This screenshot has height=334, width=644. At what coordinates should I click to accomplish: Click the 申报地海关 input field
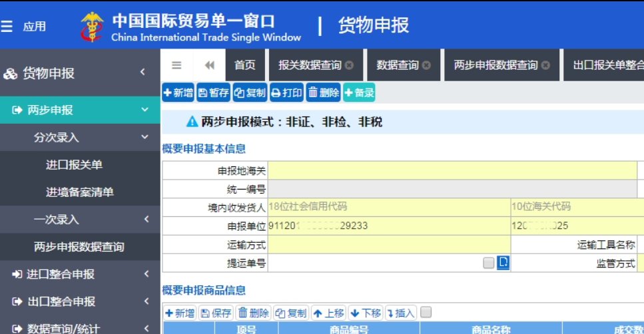[452, 171]
